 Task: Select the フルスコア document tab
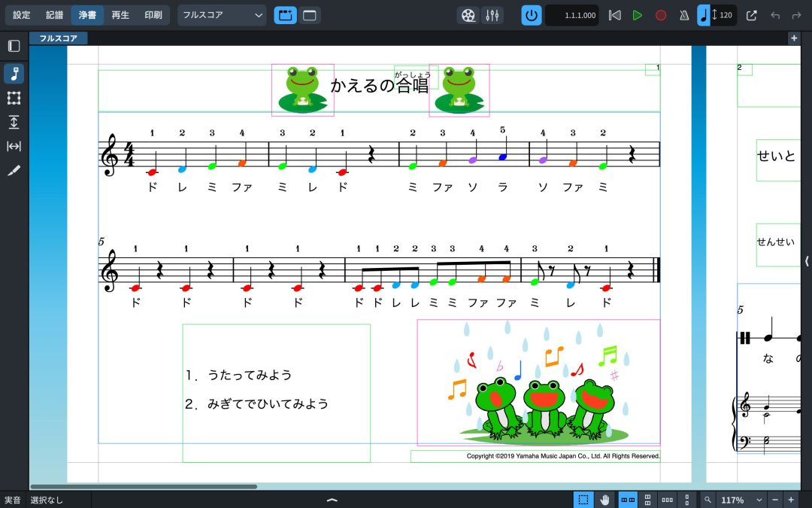[59, 38]
